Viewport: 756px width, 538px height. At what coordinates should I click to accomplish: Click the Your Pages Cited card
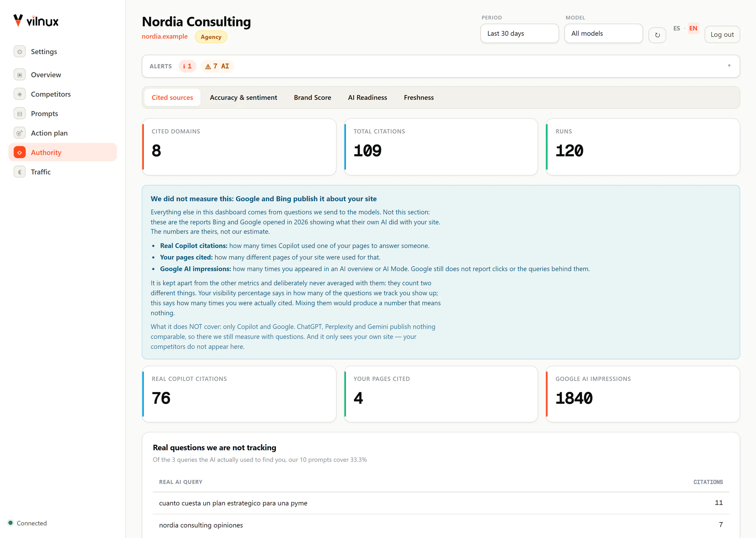coord(441,394)
